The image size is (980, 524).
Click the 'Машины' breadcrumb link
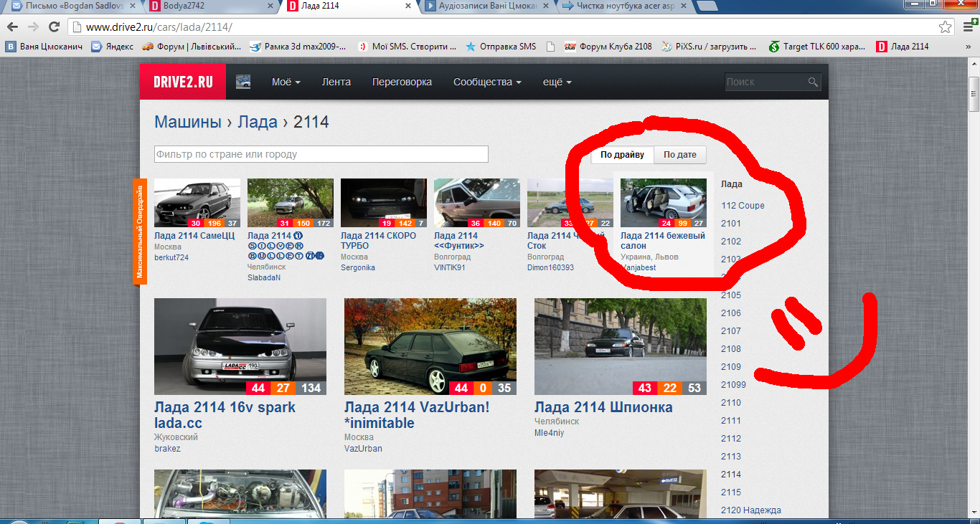pyautogui.click(x=188, y=122)
